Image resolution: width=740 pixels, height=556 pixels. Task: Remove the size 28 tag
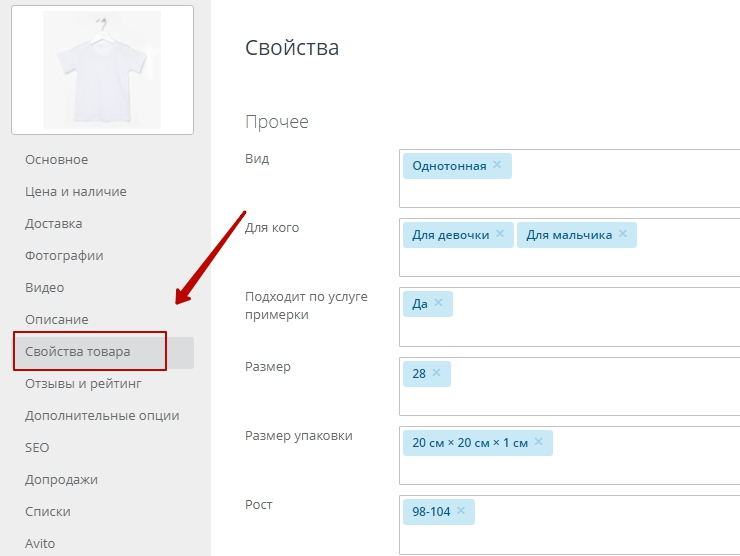click(437, 373)
